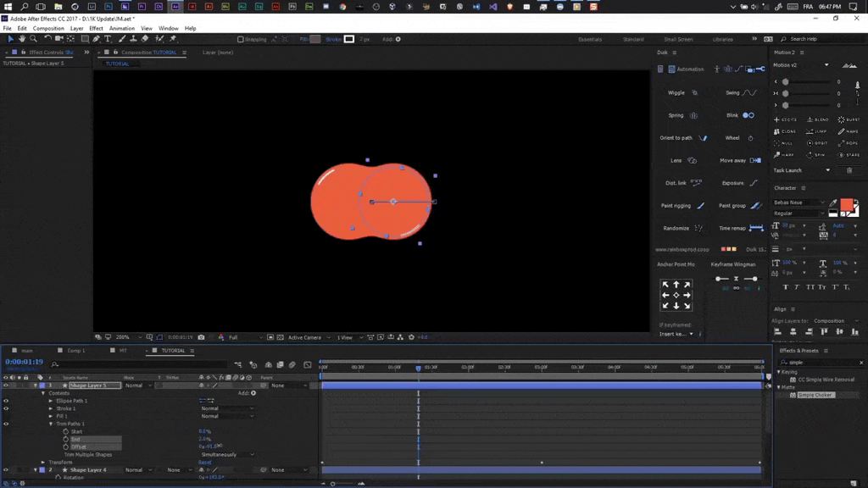Expand the Ellipse Path 1 property

(x=51, y=401)
